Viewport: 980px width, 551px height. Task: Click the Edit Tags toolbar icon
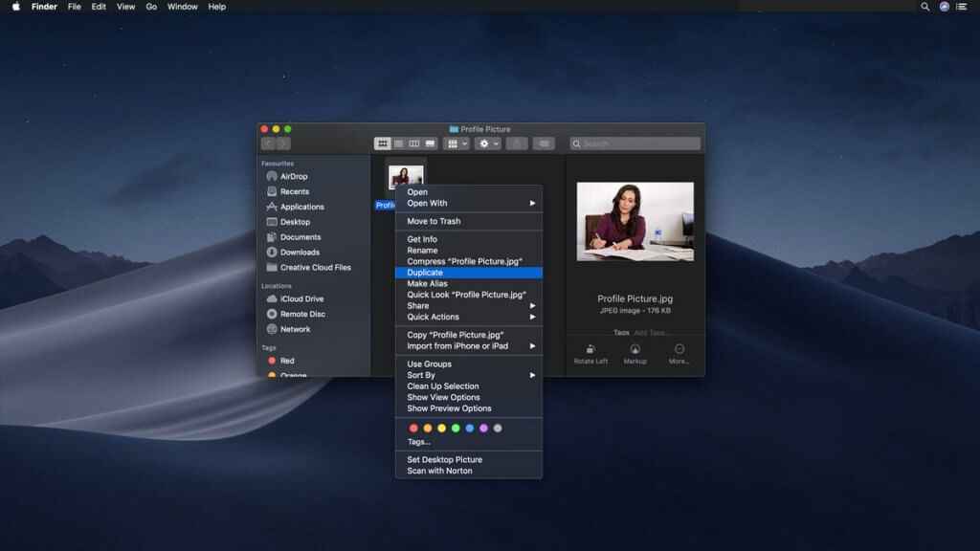(x=544, y=143)
